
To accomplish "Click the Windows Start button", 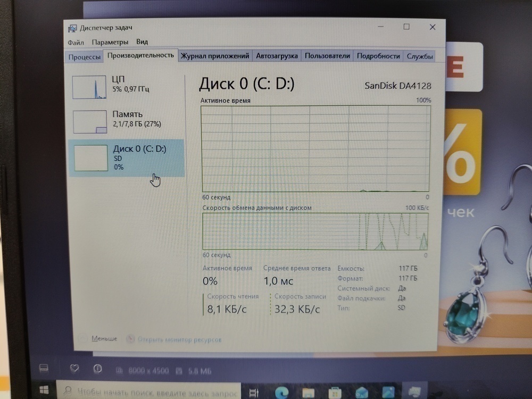I will coord(44,391).
